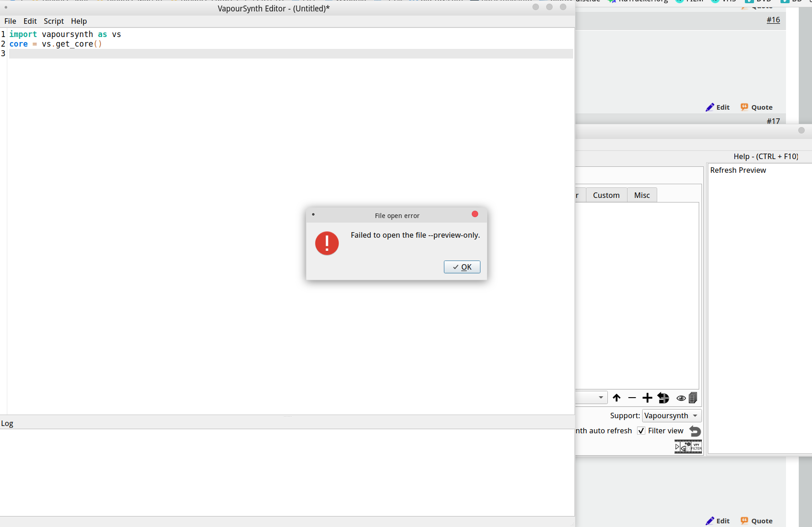Click the replace-with-plus arrow icon

pyautogui.click(x=663, y=398)
